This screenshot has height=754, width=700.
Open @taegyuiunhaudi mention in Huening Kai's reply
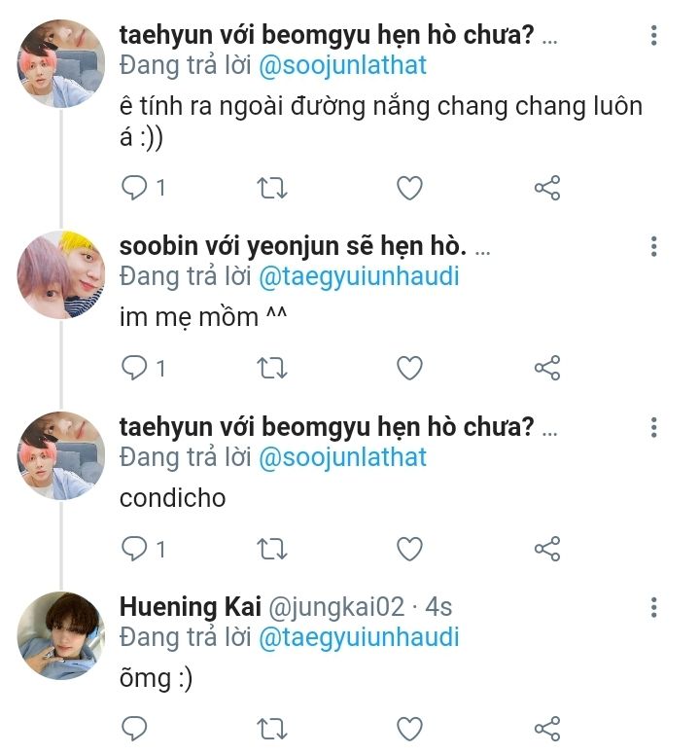[x=358, y=637]
